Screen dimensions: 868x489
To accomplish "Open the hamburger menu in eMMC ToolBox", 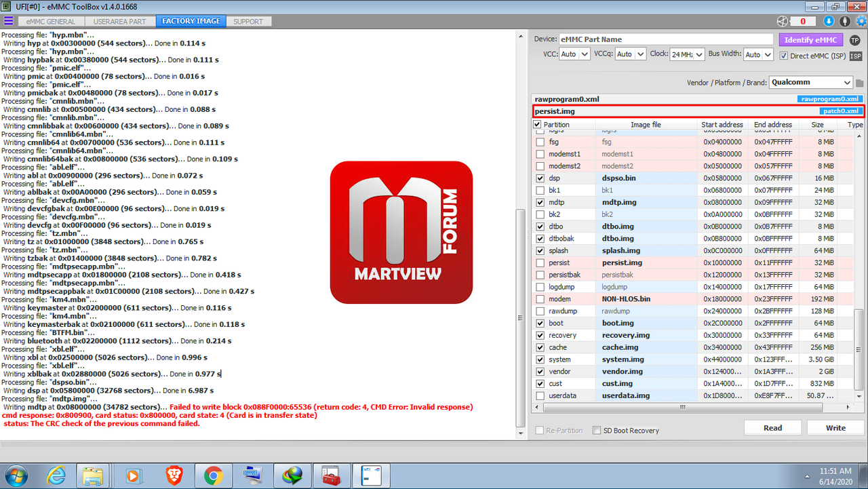I will (8, 21).
